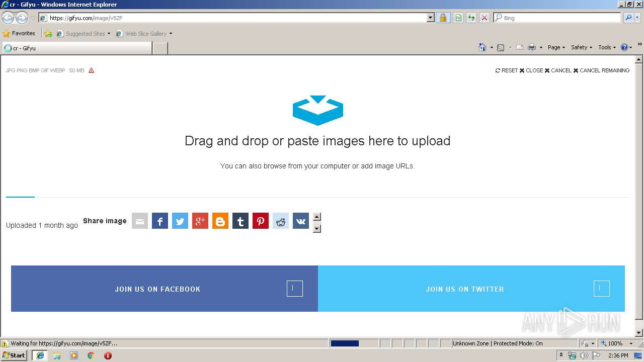The height and width of the screenshot is (362, 644).
Task: Go back with the browser Back arrow
Action: coord(8,18)
